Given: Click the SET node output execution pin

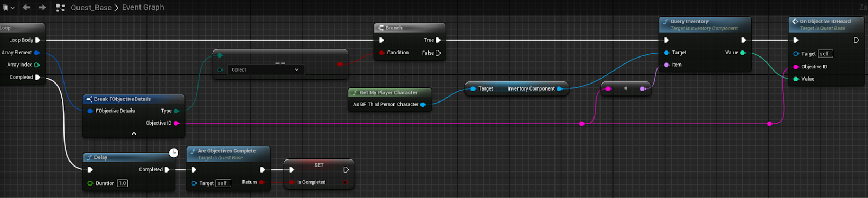Looking at the screenshot, I should [x=346, y=170].
